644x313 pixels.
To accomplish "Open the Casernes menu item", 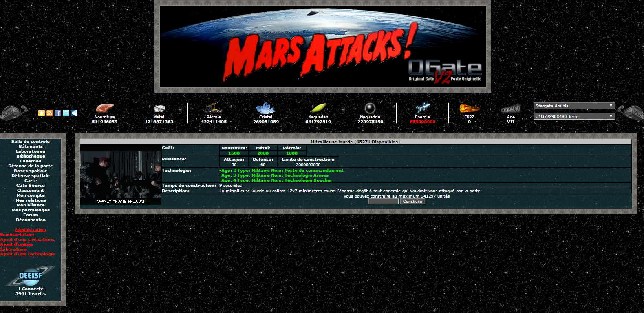I will [31, 161].
